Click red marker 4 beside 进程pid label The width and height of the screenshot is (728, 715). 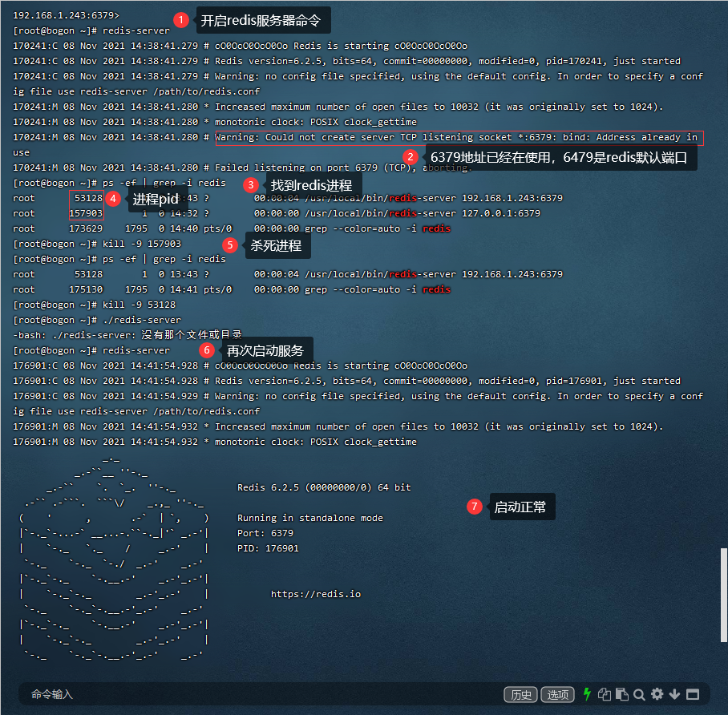click(x=114, y=198)
